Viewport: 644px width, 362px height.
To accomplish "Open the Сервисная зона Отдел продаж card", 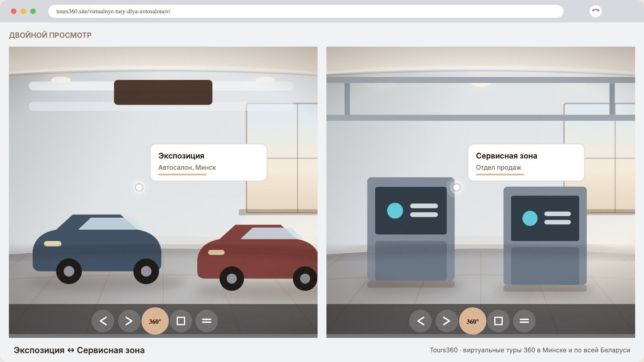I will point(526,162).
